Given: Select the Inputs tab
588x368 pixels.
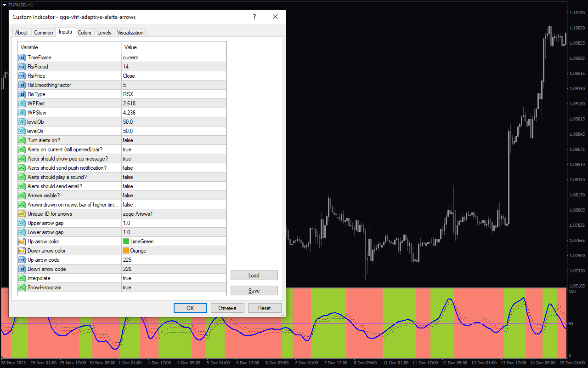Looking at the screenshot, I should 65,32.
